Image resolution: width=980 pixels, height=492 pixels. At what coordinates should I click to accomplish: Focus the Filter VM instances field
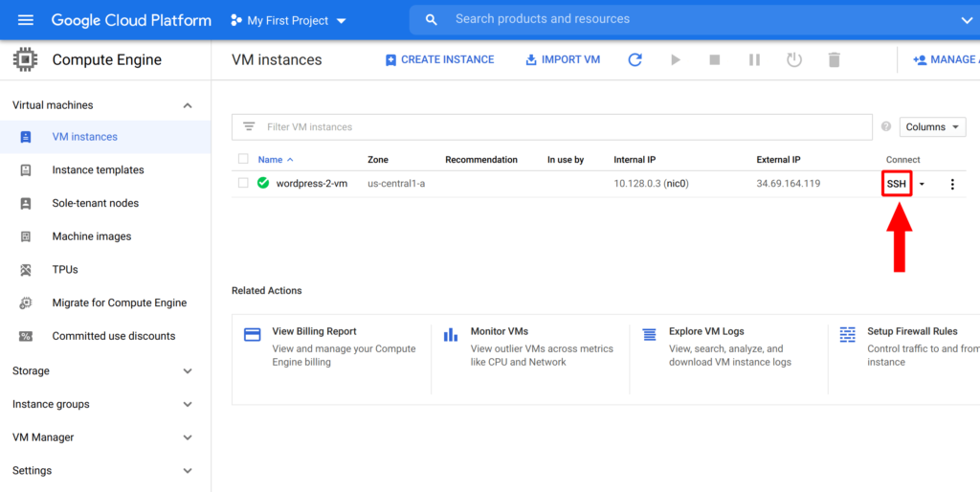(x=552, y=127)
